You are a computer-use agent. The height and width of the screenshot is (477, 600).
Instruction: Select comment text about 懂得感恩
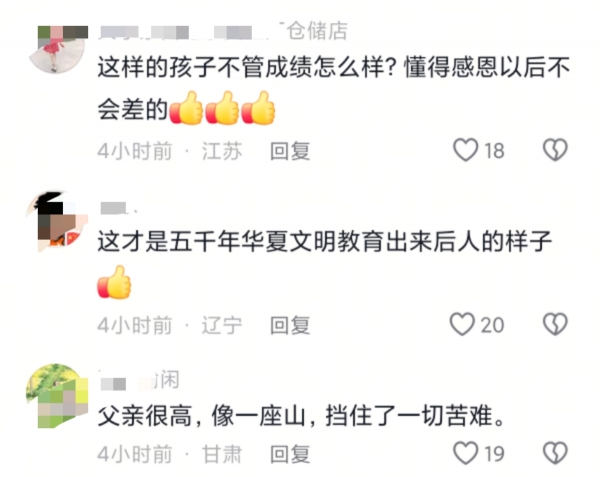pyautogui.click(x=333, y=88)
